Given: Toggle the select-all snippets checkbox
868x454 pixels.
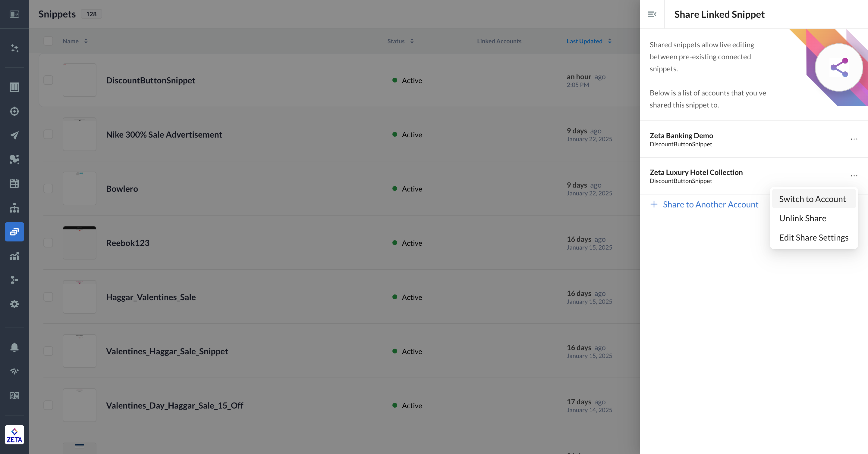Looking at the screenshot, I should [x=48, y=41].
